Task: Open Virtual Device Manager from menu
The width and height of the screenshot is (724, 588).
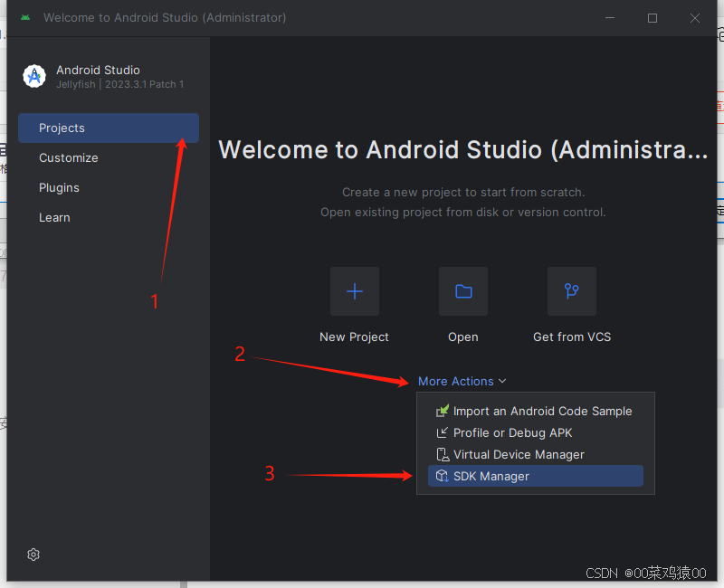Action: [x=536, y=455]
